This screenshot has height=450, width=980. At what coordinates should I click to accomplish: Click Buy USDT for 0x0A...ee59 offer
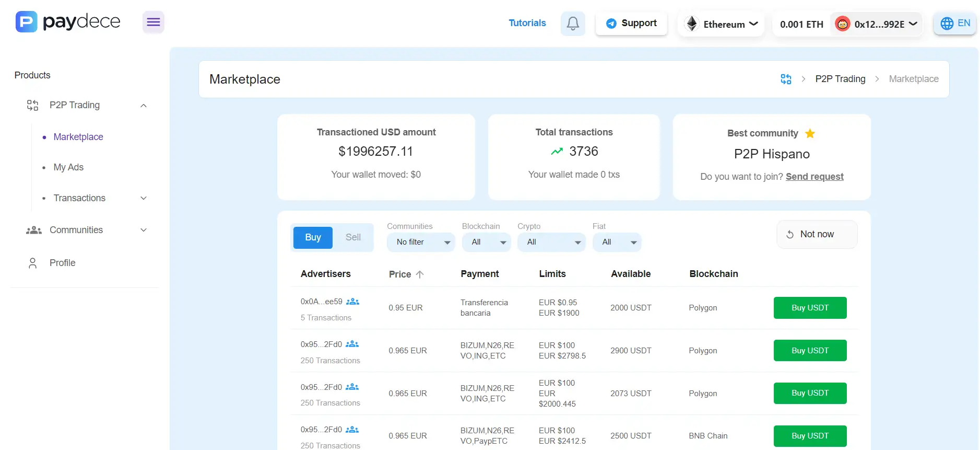coord(810,308)
